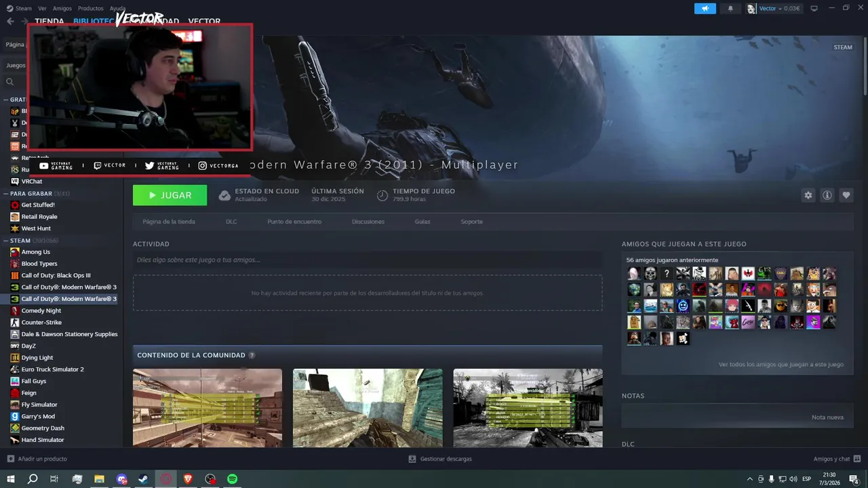Click the Fall Guys game icon
The image size is (868, 488).
(15, 381)
